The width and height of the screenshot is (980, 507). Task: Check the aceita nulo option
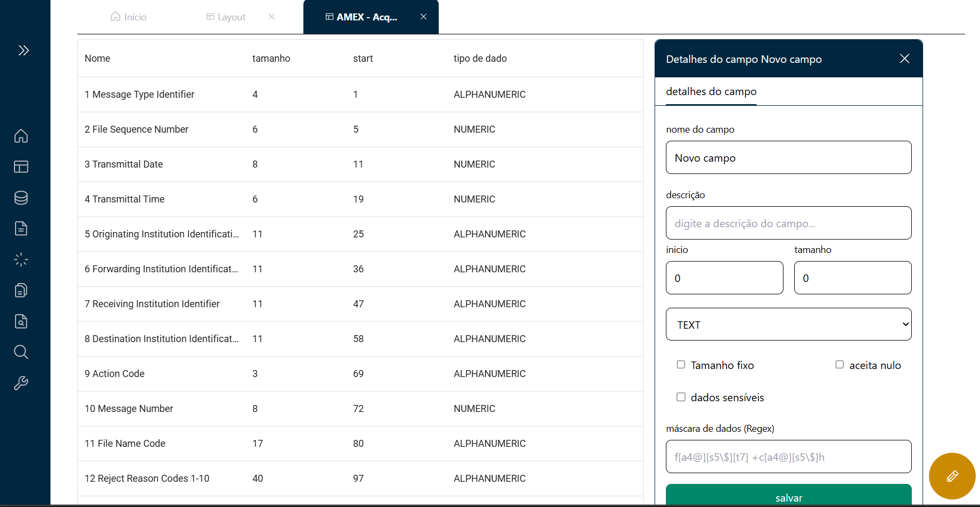tap(839, 364)
